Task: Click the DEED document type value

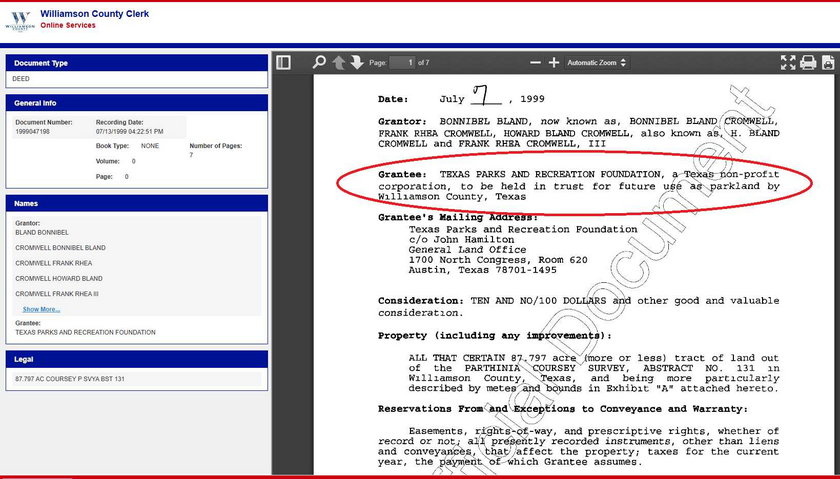Action: click(x=21, y=79)
